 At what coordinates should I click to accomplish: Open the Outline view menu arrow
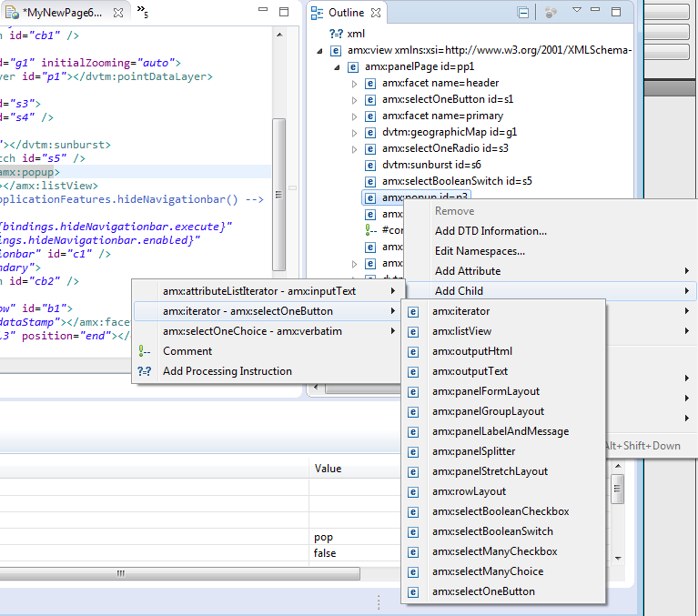576,10
